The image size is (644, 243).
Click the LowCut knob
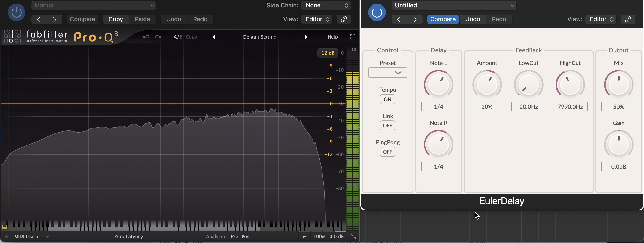[529, 84]
